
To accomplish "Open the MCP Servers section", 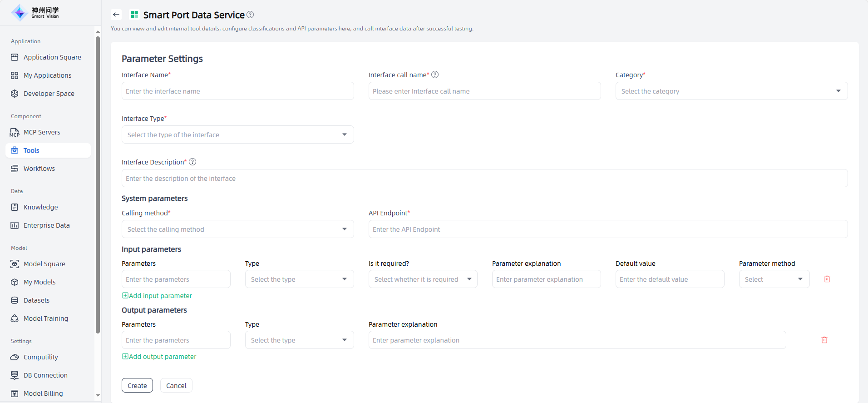I will pos(42,132).
